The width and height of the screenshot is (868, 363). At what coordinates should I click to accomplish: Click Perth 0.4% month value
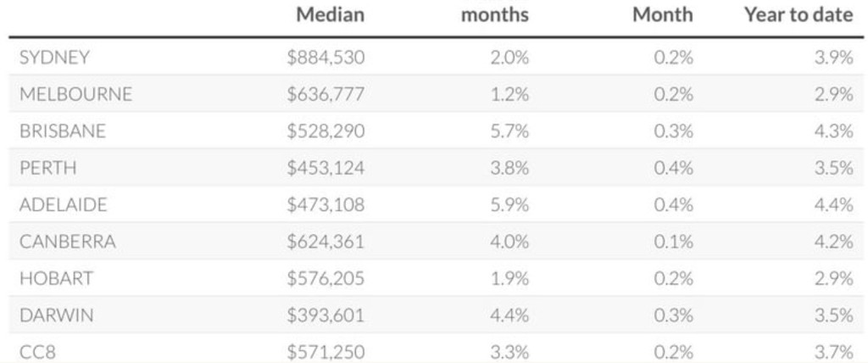tap(673, 168)
